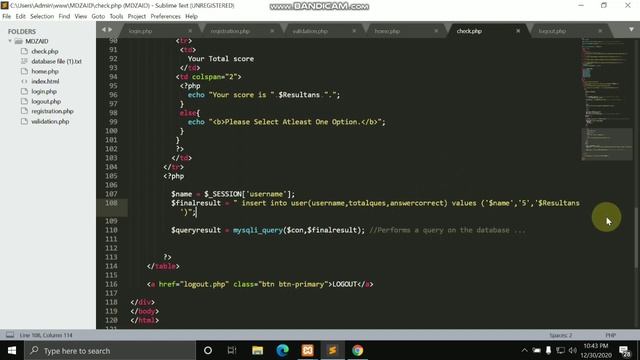Image resolution: width=640 pixels, height=360 pixels.
Task: Click the editor vertical scrollbar
Action: pyautogui.click(x=636, y=238)
